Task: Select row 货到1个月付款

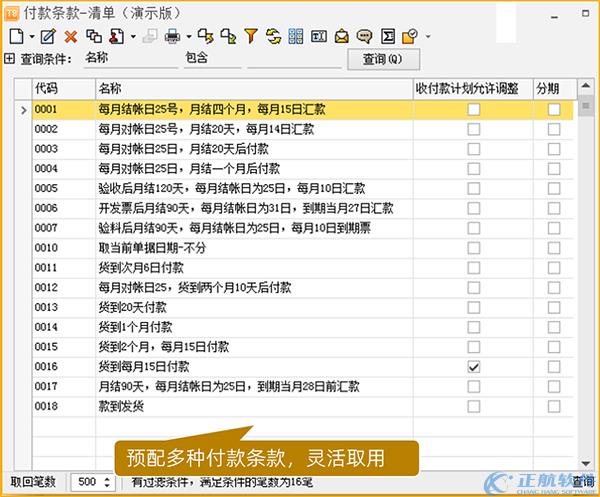Action: [x=302, y=327]
